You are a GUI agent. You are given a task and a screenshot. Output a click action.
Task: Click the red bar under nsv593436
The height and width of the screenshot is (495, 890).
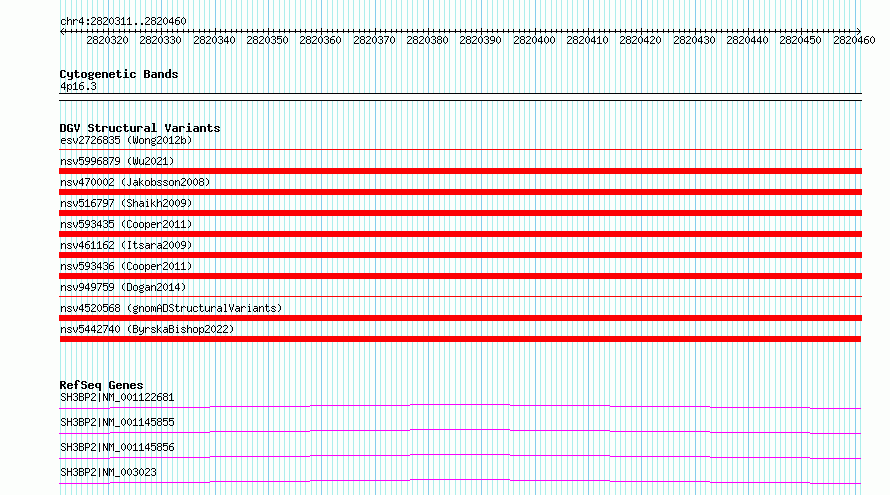(x=460, y=276)
